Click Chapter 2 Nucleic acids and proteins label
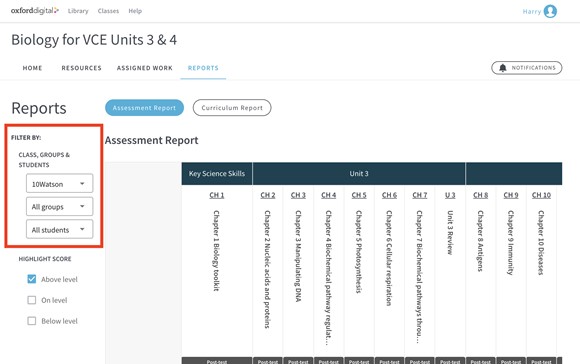This screenshot has height=364, width=580. pos(268,269)
